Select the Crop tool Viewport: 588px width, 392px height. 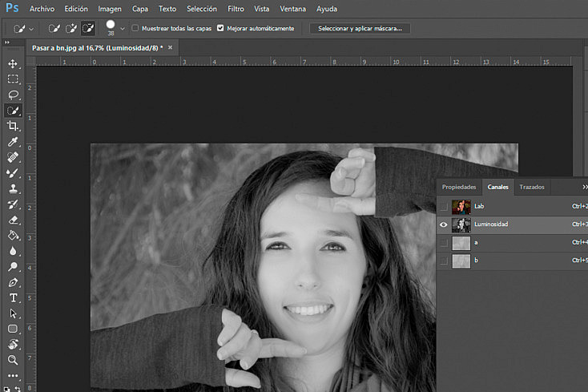pyautogui.click(x=13, y=126)
